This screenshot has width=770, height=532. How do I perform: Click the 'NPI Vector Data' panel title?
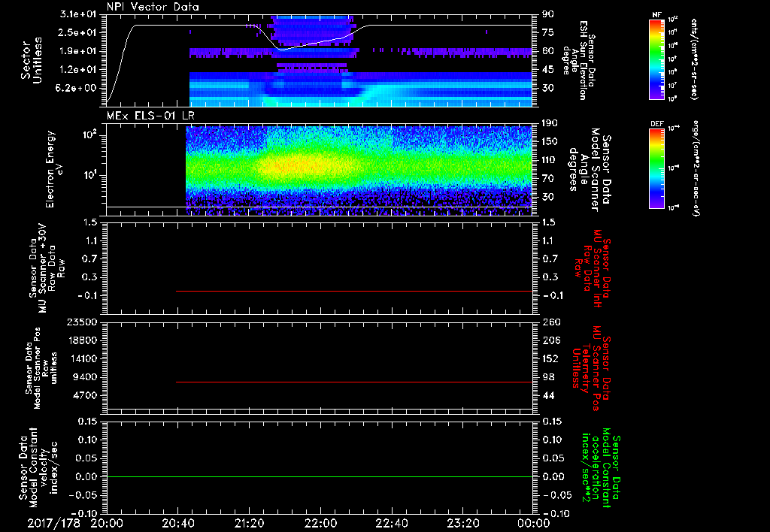(x=153, y=7)
